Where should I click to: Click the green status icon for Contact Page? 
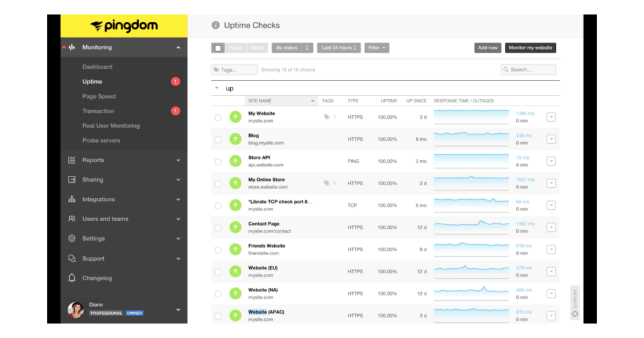point(235,227)
